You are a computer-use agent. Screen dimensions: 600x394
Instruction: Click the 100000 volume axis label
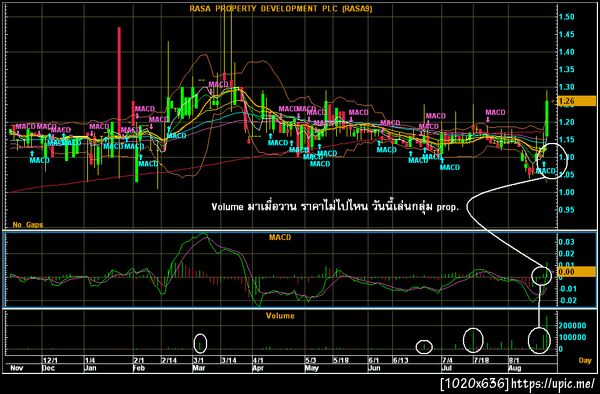coord(572,337)
